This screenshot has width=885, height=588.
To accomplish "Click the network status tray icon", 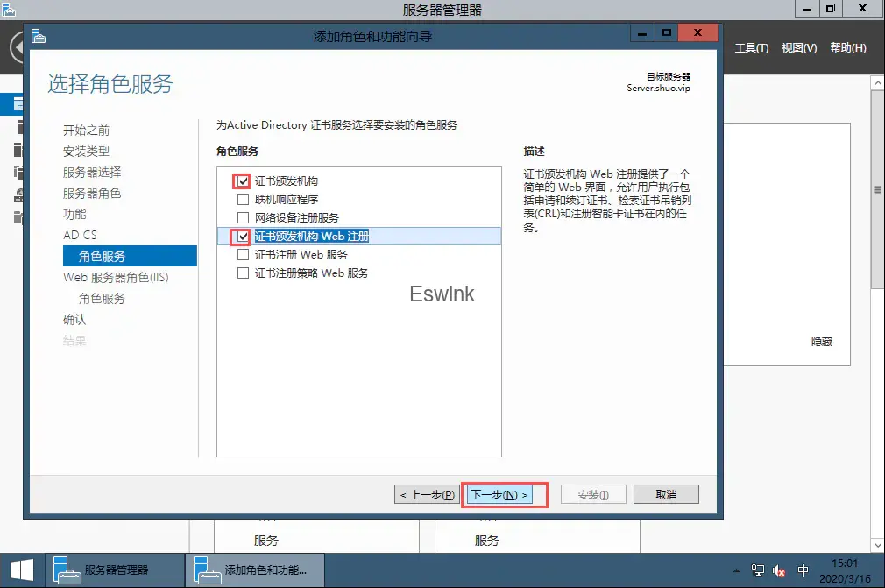I will point(758,570).
